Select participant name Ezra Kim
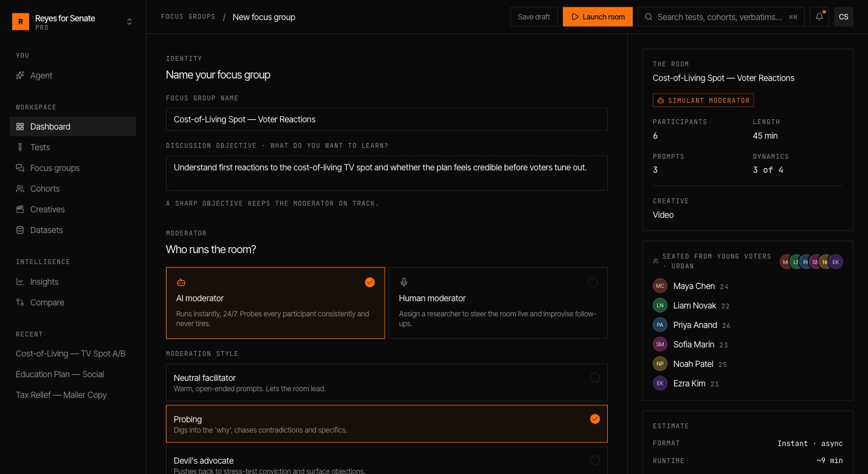Screen dimensions: 868x474 click(689, 383)
